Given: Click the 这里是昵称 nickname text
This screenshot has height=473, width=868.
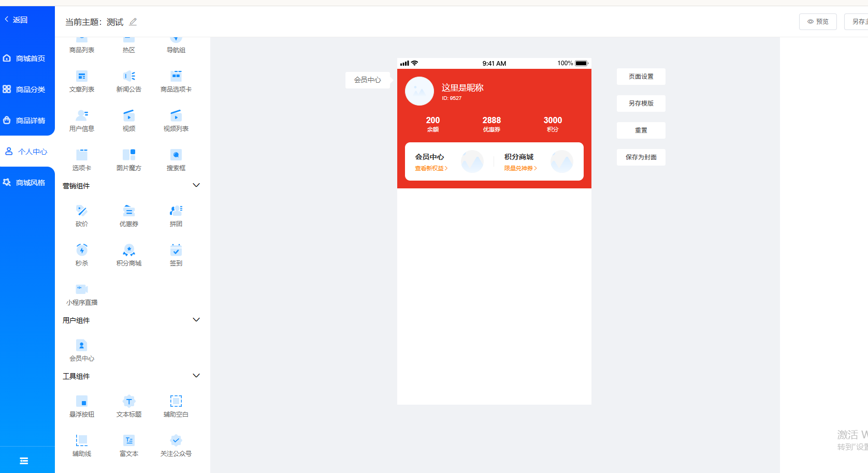Looking at the screenshot, I should (x=462, y=88).
